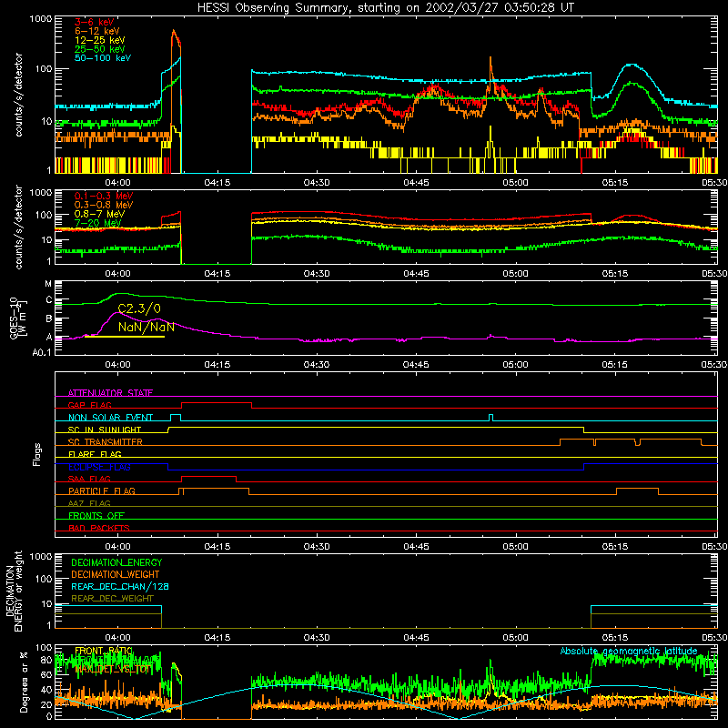
Task: Click the 'NaN/NaN' annotation in GOES panel
Action: (x=147, y=327)
